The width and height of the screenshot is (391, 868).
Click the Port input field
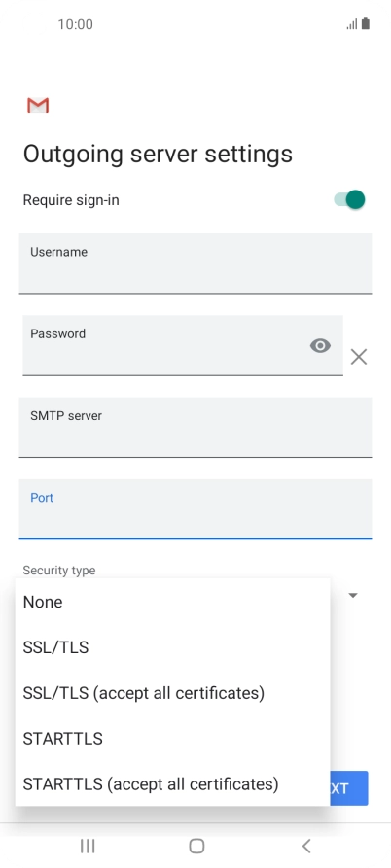click(x=195, y=509)
